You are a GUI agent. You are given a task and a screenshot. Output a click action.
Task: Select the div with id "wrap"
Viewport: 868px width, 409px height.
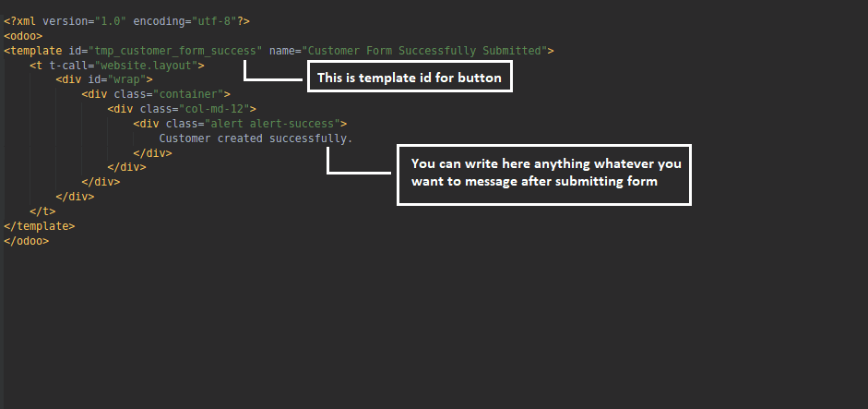[104, 79]
